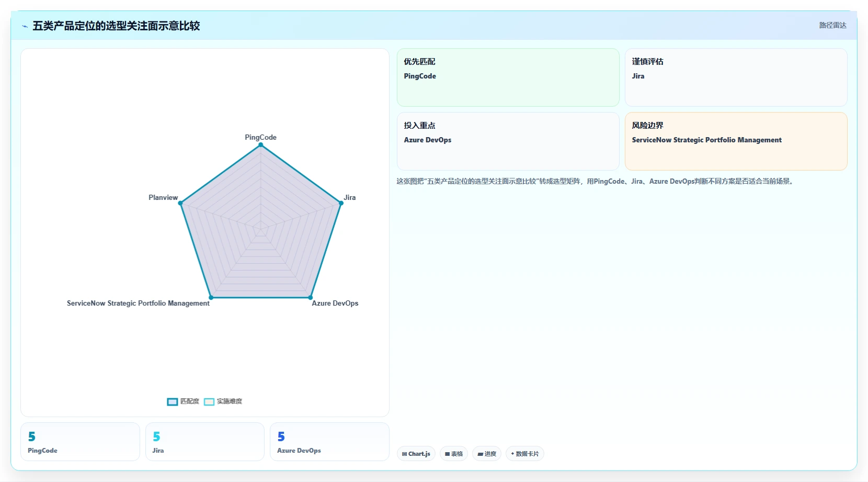Viewport: 868px width, 482px height.
Task: Click the icon inside the 表格 chip
Action: (447, 454)
